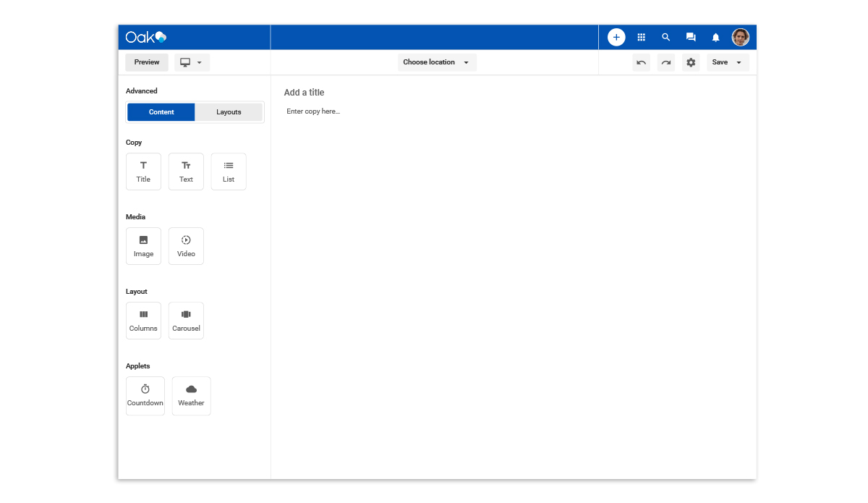Add a Video media block

186,246
